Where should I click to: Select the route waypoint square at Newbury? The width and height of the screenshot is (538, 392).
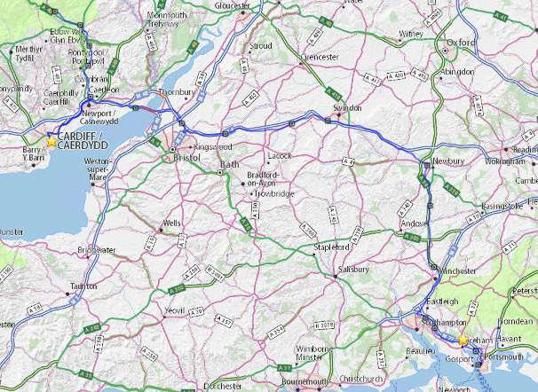(x=427, y=165)
